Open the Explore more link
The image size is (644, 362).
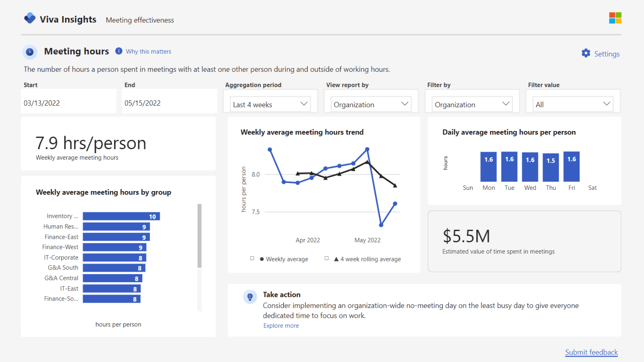pyautogui.click(x=281, y=325)
